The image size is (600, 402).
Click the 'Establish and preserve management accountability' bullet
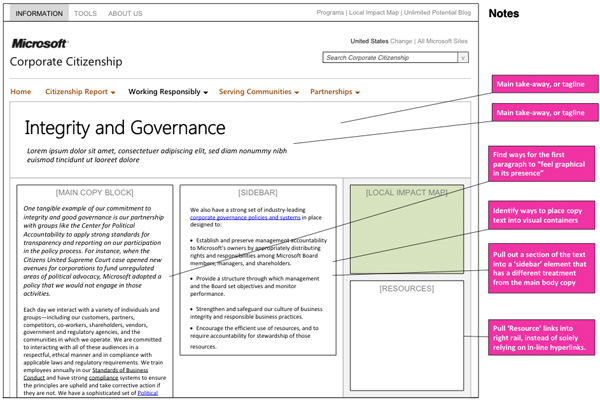pyautogui.click(x=258, y=252)
